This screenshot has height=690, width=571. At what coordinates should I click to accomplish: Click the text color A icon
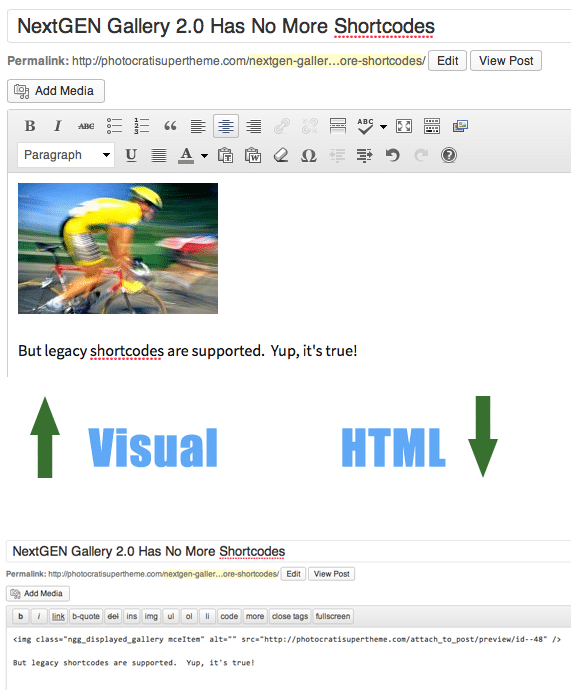(x=186, y=155)
